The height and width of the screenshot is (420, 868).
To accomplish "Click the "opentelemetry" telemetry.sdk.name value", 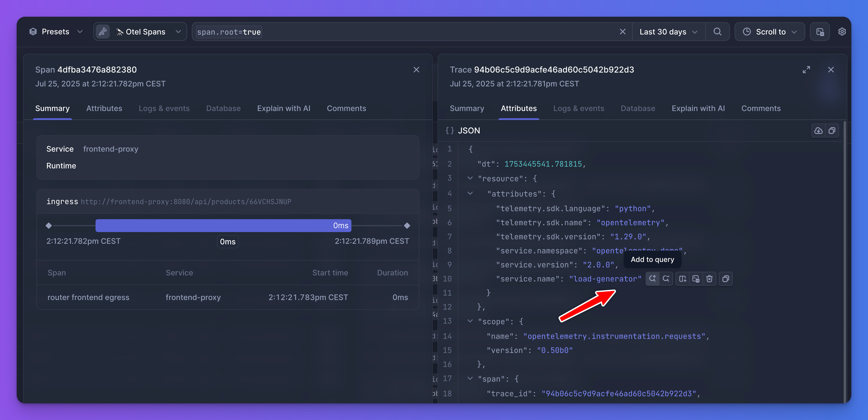I will coord(630,223).
